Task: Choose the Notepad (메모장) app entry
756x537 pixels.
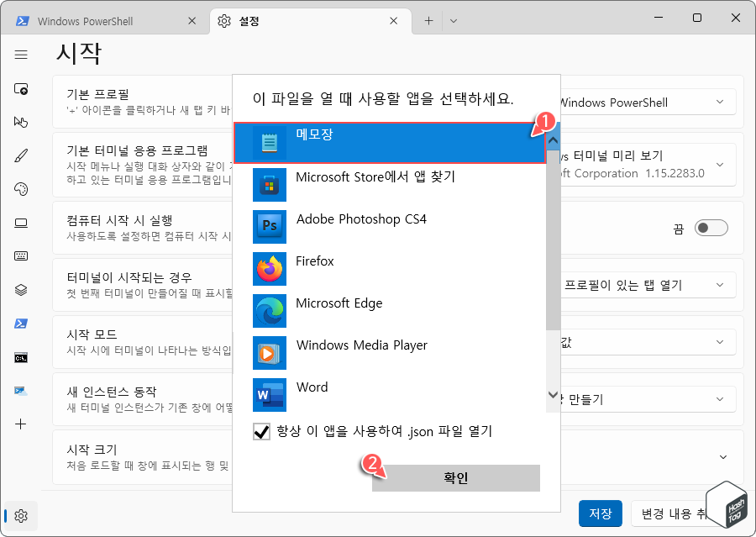Action: [390, 143]
